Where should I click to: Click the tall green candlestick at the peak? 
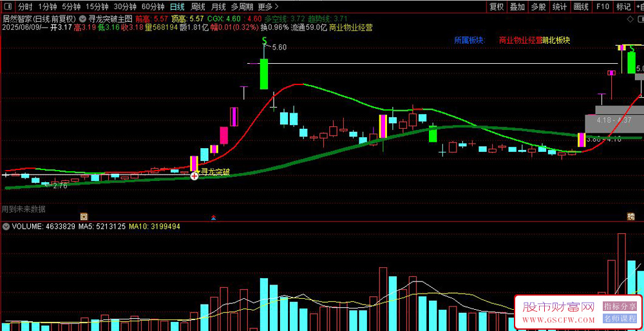(263, 74)
